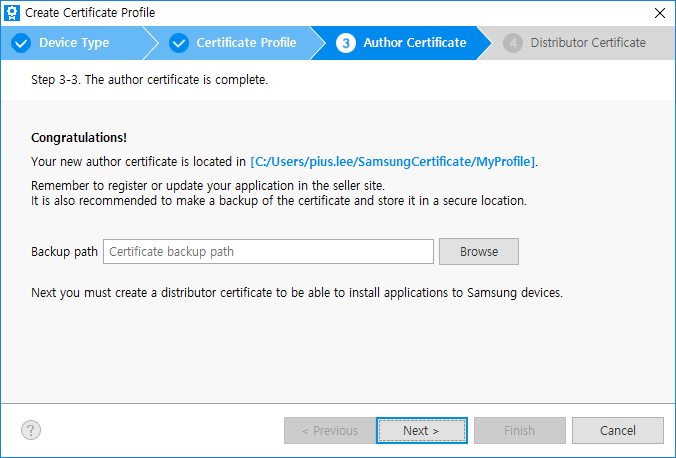Switch to the Certificate Profile step
The height and width of the screenshot is (458, 676).
tap(246, 43)
